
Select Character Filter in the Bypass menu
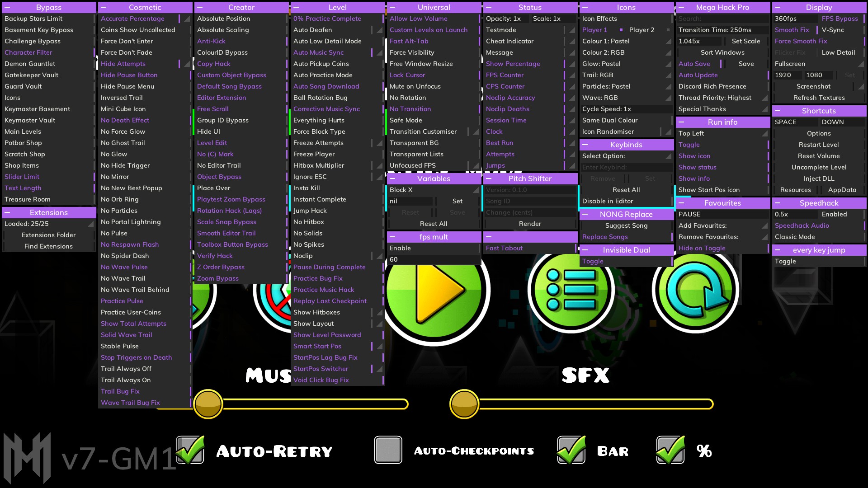[x=28, y=52]
